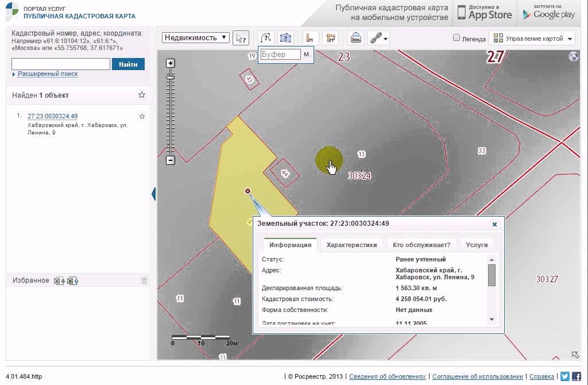Click parcel label 13 on map

(361, 154)
